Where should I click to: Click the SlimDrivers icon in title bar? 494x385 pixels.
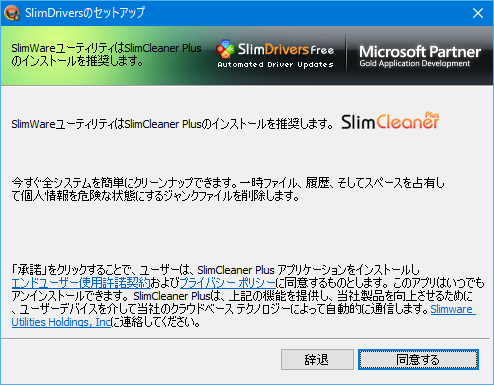pos(12,13)
